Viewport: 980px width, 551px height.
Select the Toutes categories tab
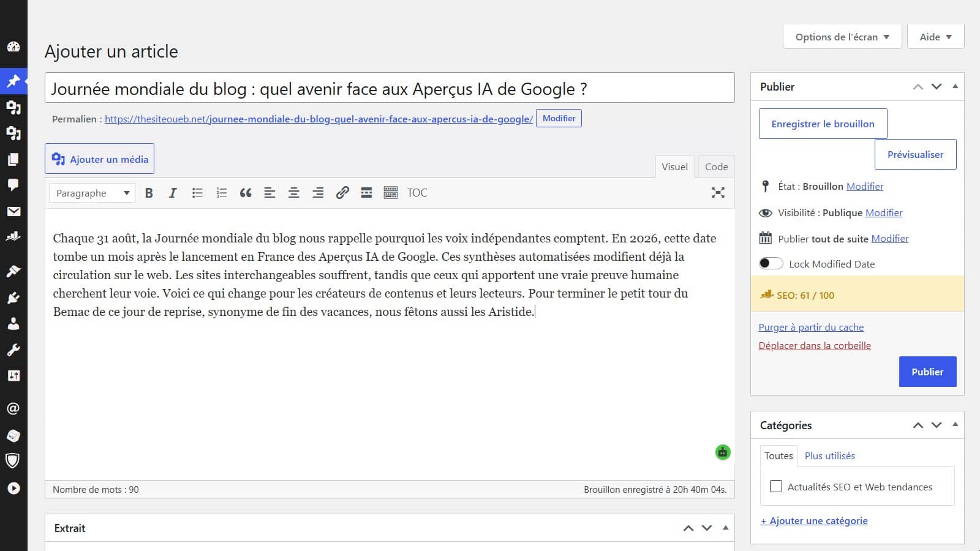tap(778, 455)
